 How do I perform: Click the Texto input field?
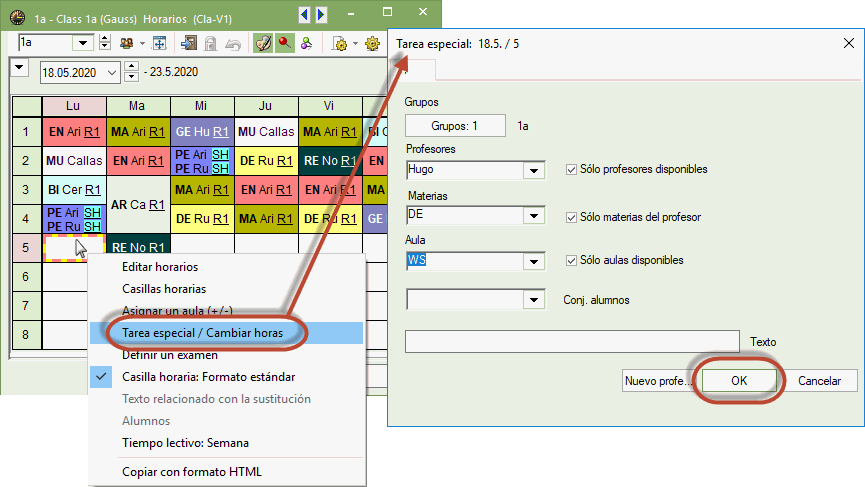(571, 342)
